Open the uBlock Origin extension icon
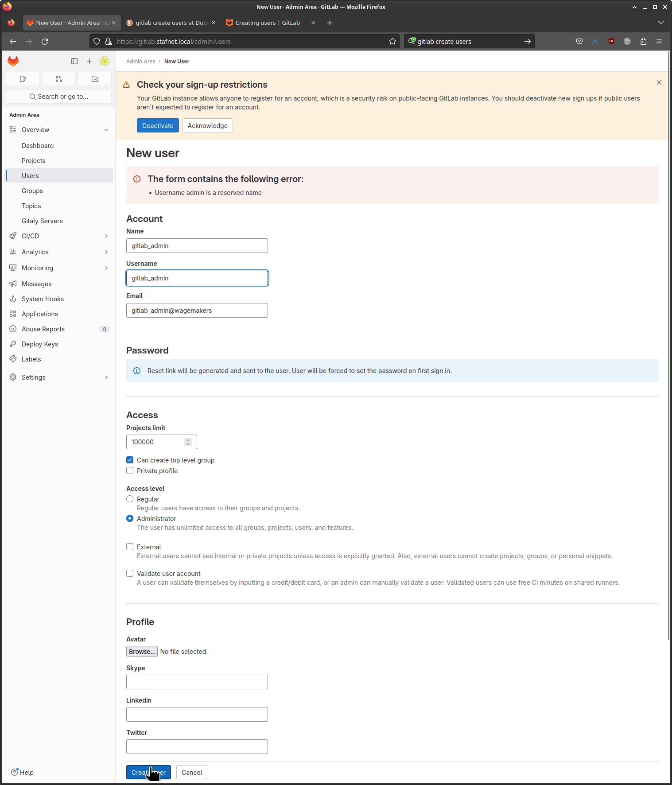The image size is (672, 785). (611, 42)
